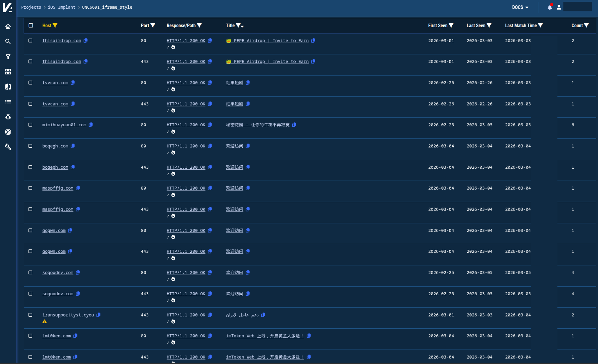This screenshot has height=364, width=598.
Task: Navigate to Projects breadcrumb
Action: 31,7
